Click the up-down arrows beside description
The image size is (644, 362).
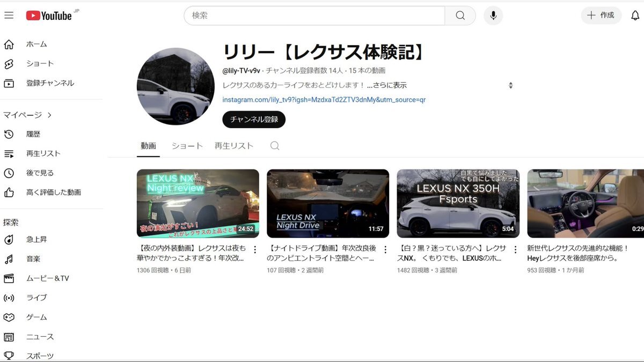tap(510, 85)
